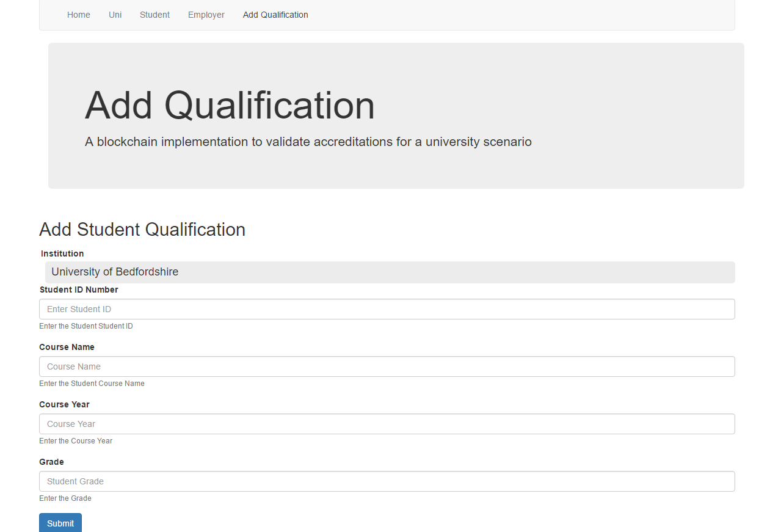
Task: Click the Institution label
Action: (x=62, y=253)
